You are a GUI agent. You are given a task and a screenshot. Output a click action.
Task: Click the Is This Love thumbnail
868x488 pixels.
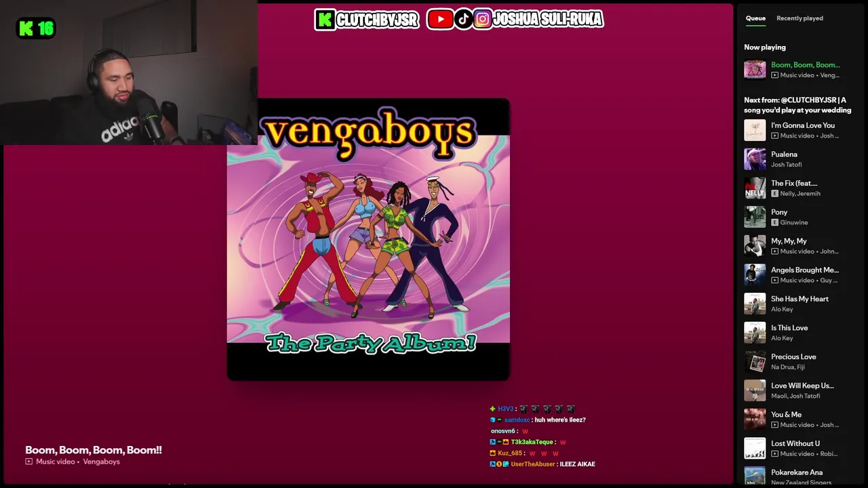[755, 333]
